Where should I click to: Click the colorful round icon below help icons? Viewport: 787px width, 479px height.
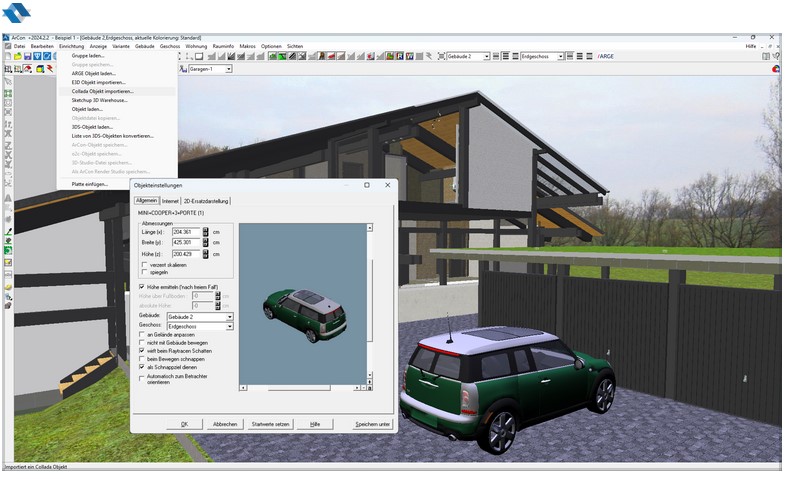pos(776,69)
